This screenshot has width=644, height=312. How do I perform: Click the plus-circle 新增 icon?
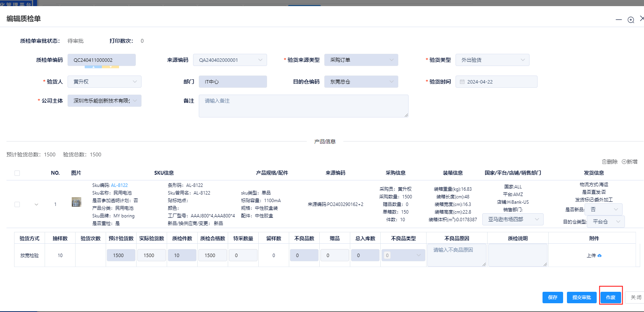(624, 162)
